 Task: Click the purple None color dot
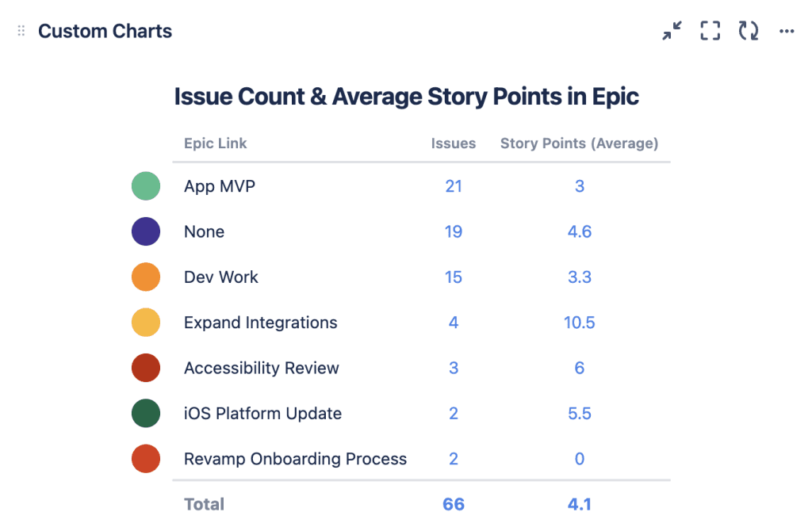tap(146, 231)
